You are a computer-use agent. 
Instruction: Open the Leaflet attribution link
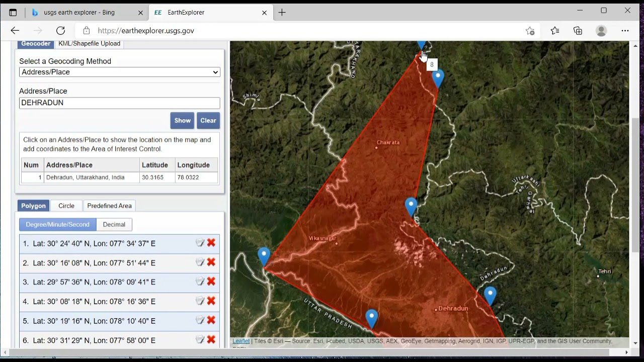(241, 341)
